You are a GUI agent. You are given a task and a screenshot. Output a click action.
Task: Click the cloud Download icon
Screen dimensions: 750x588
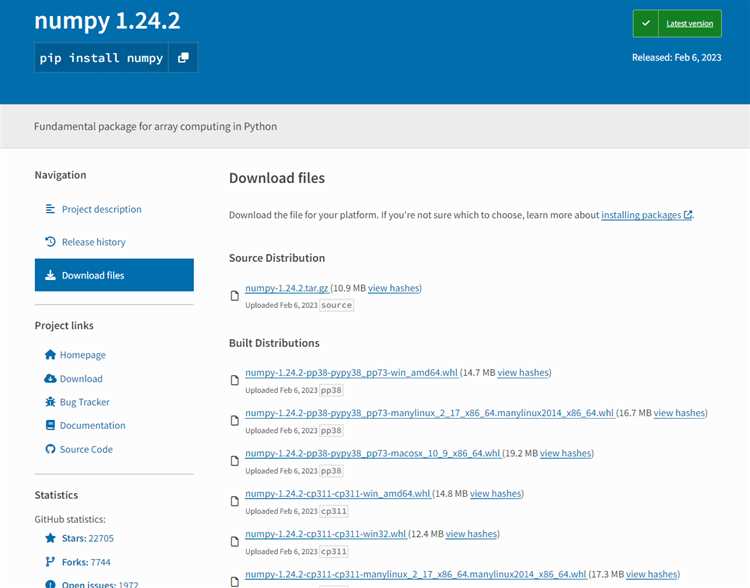tap(50, 378)
